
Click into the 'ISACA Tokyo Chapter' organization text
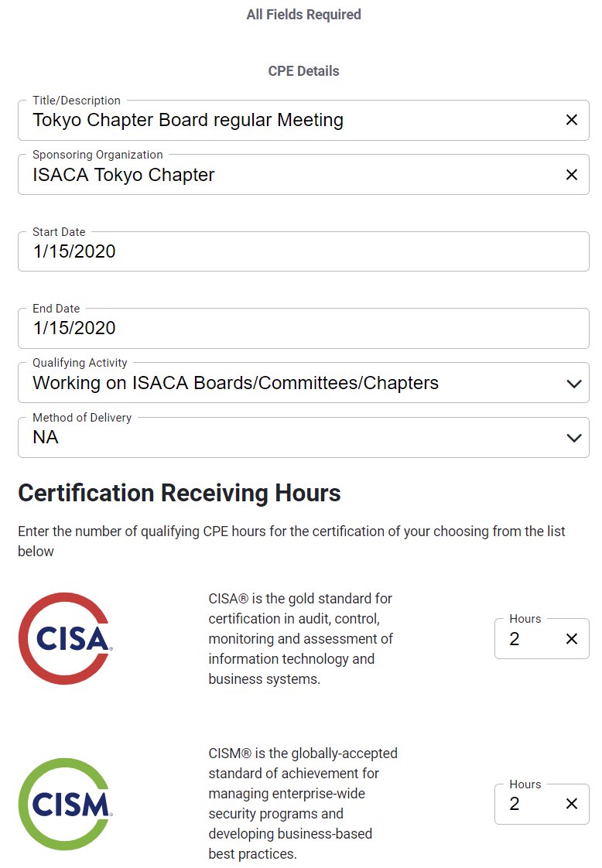pyautogui.click(x=124, y=175)
